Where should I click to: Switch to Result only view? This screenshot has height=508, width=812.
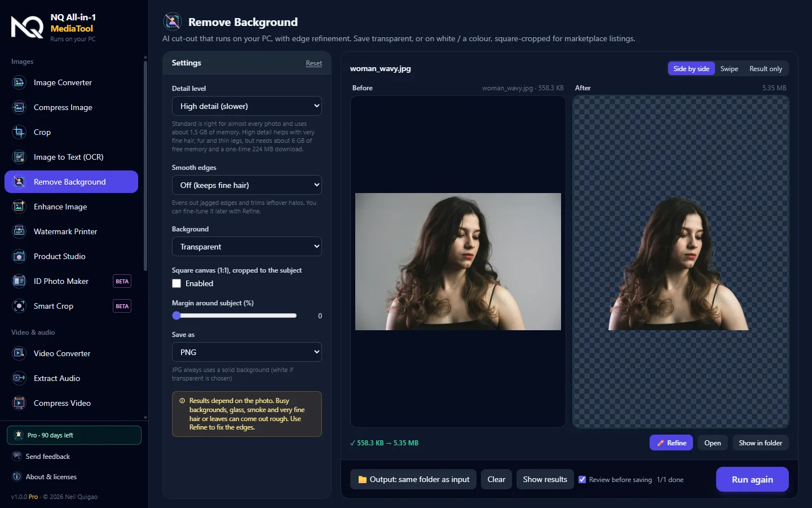click(766, 68)
